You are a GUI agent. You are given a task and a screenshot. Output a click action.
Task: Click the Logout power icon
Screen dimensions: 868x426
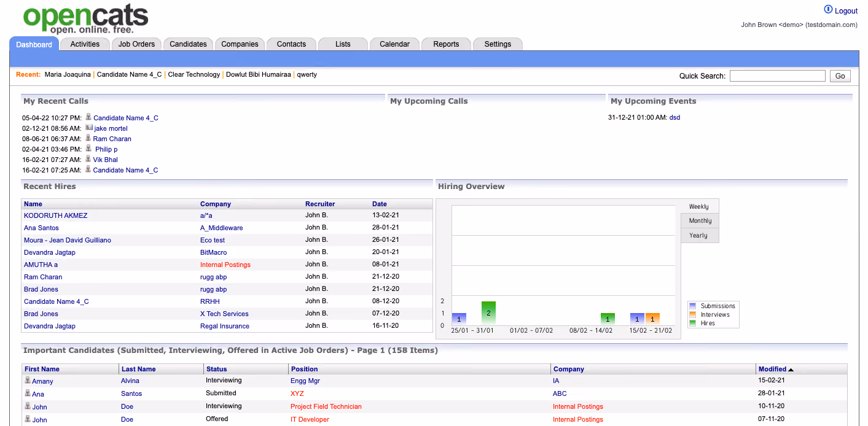pos(828,10)
